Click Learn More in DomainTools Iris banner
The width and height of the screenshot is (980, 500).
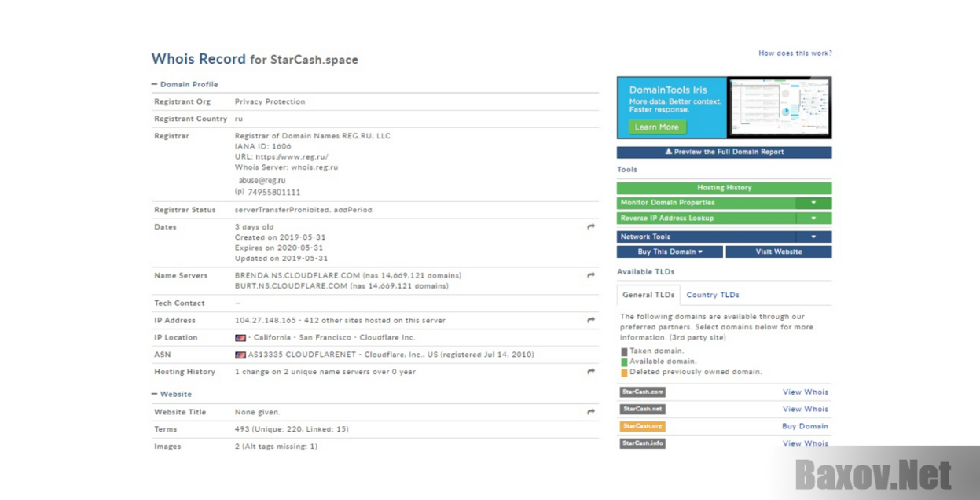click(657, 127)
